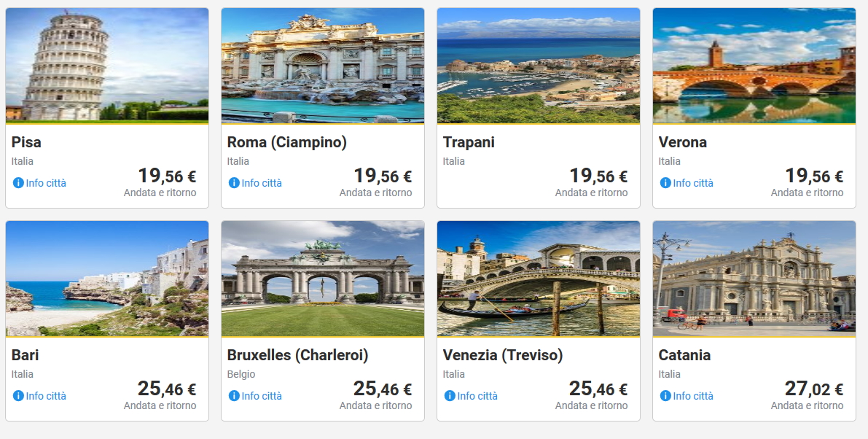Click the info icon on Catania card
Image resolution: width=868 pixels, height=439 pixels.
coord(665,396)
